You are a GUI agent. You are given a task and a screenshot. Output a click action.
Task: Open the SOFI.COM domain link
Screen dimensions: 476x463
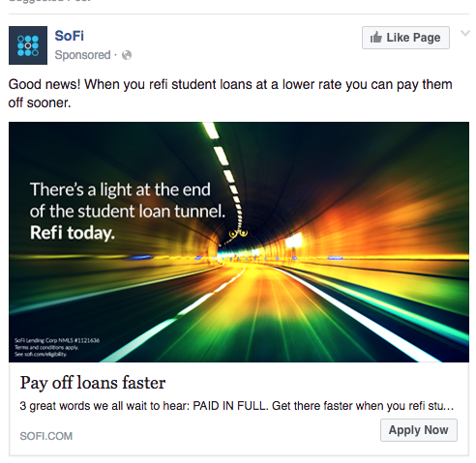[46, 436]
